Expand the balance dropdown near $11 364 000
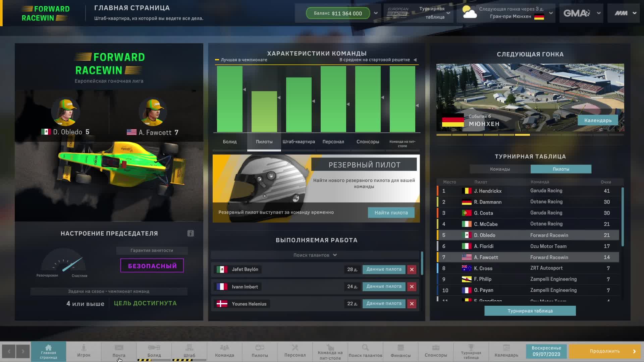 375,13
